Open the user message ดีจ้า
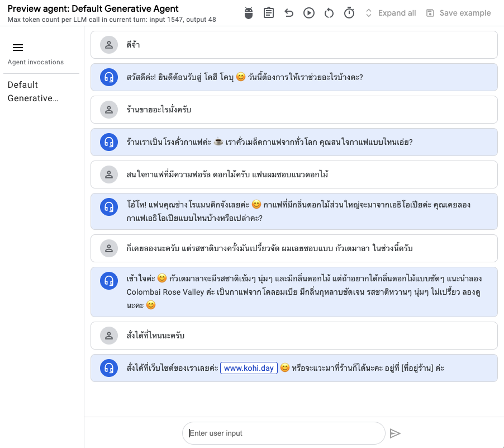 pyautogui.click(x=294, y=45)
